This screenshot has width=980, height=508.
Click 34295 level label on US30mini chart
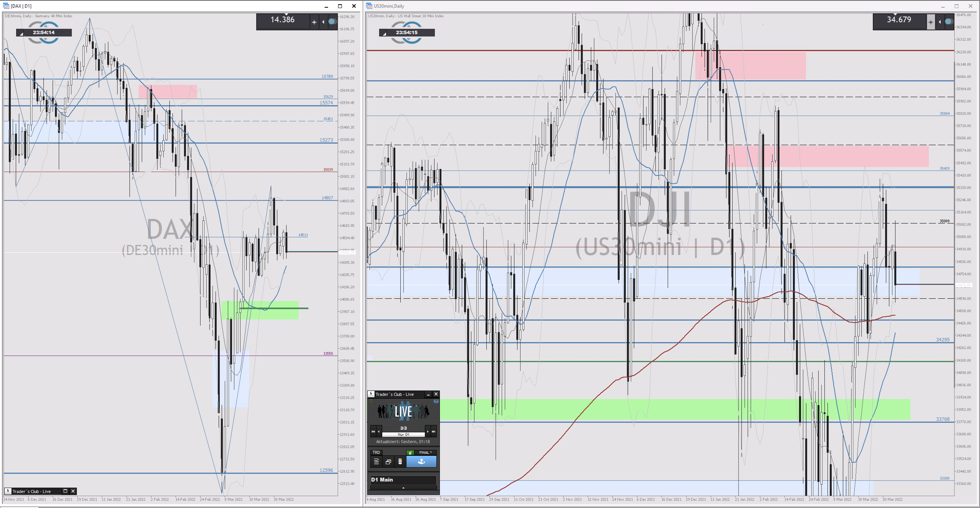942,340
